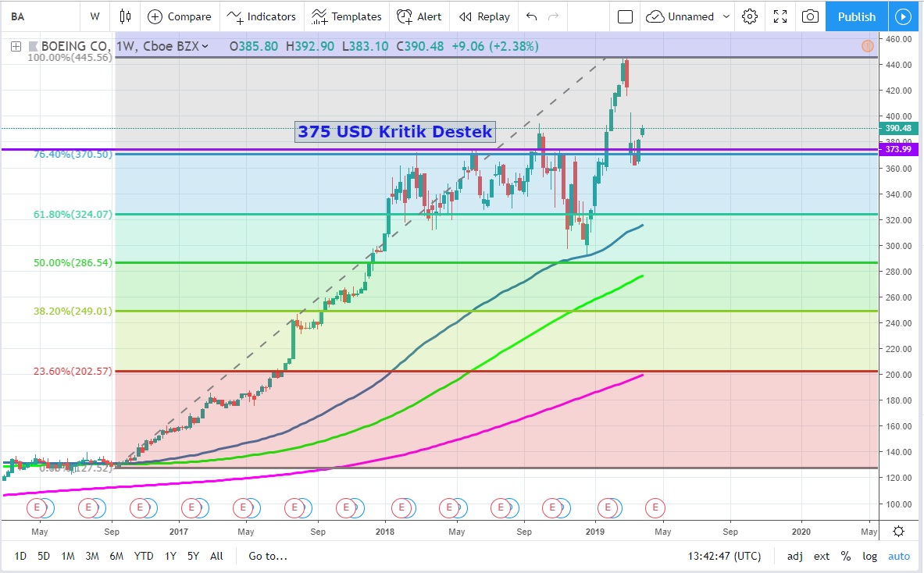Viewport: 924px width, 573px height.
Task: Start bar Replay mode
Action: (x=484, y=16)
